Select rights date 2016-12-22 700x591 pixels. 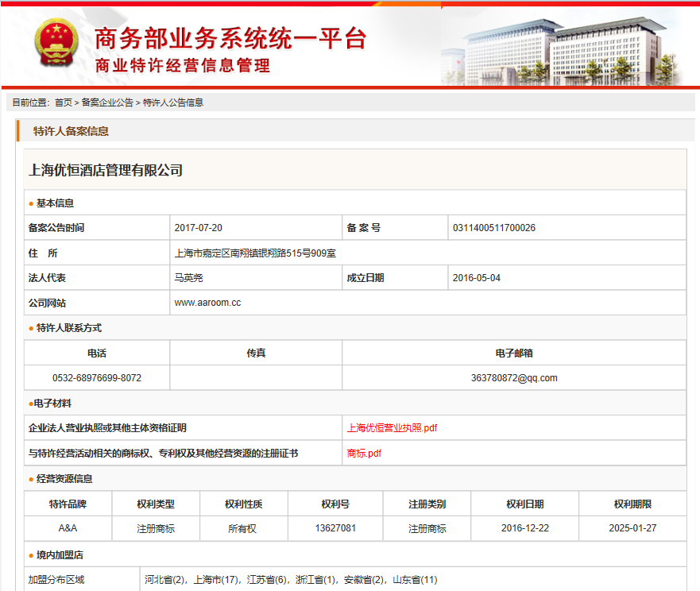525,528
